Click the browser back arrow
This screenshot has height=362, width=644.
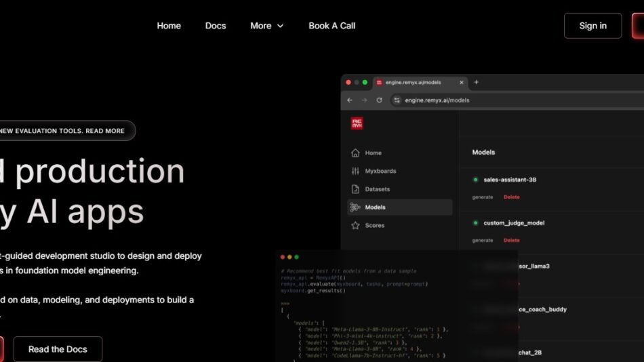(x=350, y=100)
